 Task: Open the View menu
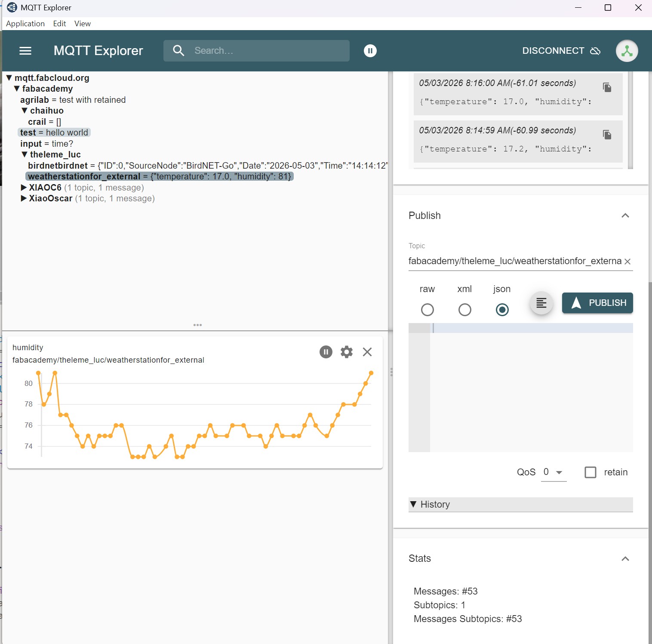pos(83,24)
